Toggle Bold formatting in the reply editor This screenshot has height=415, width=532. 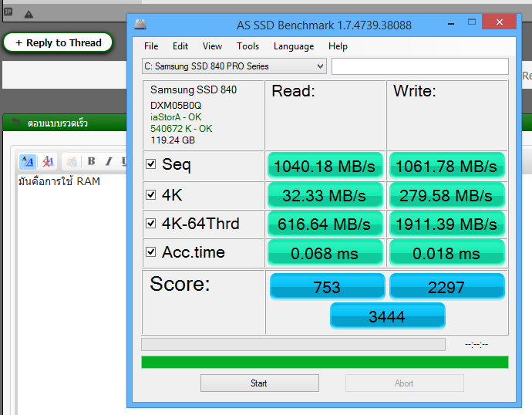click(91, 161)
